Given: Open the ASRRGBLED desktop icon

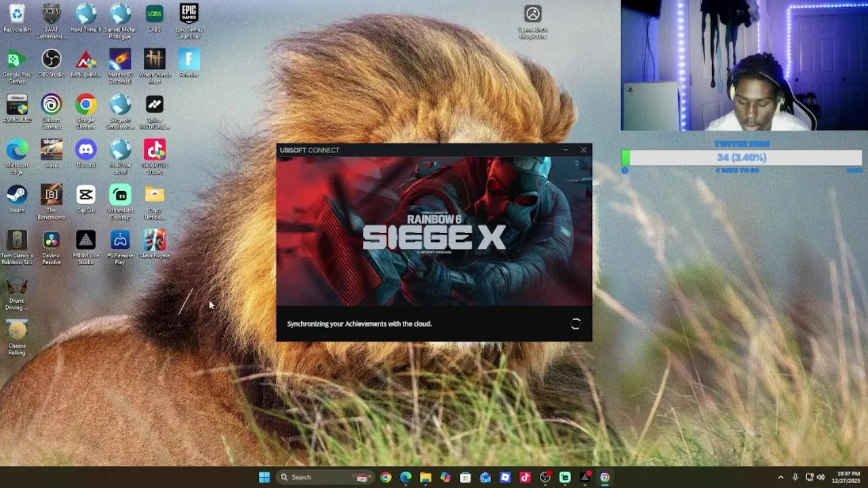Looking at the screenshot, I should pos(17,108).
